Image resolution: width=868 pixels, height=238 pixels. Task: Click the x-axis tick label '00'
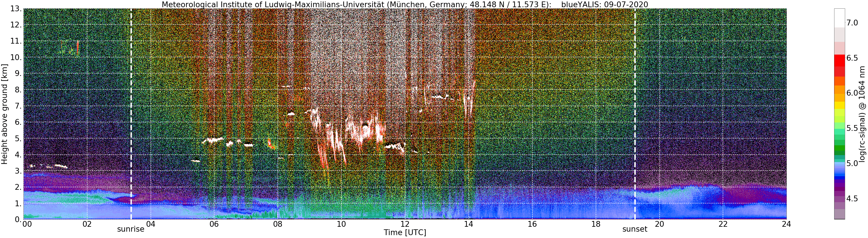click(27, 224)
